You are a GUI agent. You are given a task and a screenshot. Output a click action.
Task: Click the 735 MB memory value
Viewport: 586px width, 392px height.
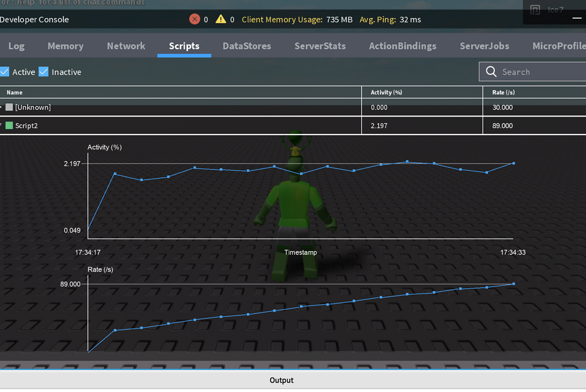coord(339,19)
